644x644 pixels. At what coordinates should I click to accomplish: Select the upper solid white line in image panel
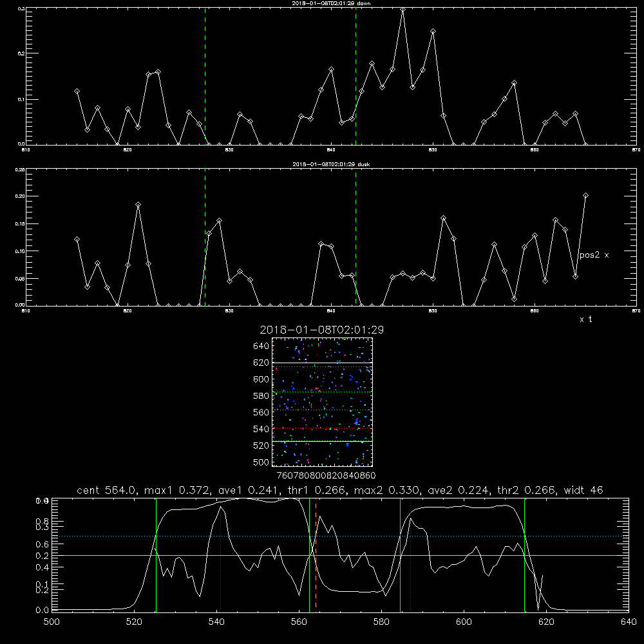coord(323,363)
